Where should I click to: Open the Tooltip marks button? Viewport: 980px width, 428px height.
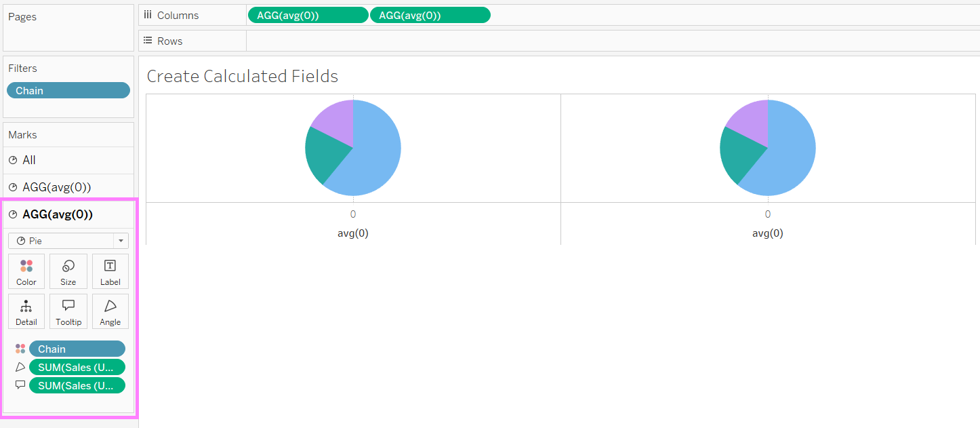click(x=68, y=311)
